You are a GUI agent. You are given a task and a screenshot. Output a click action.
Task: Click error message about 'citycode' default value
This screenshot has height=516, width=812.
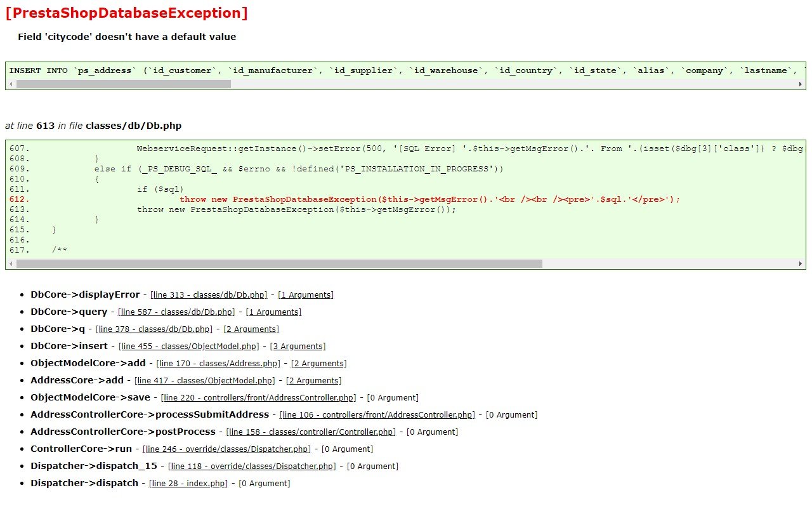(x=127, y=37)
